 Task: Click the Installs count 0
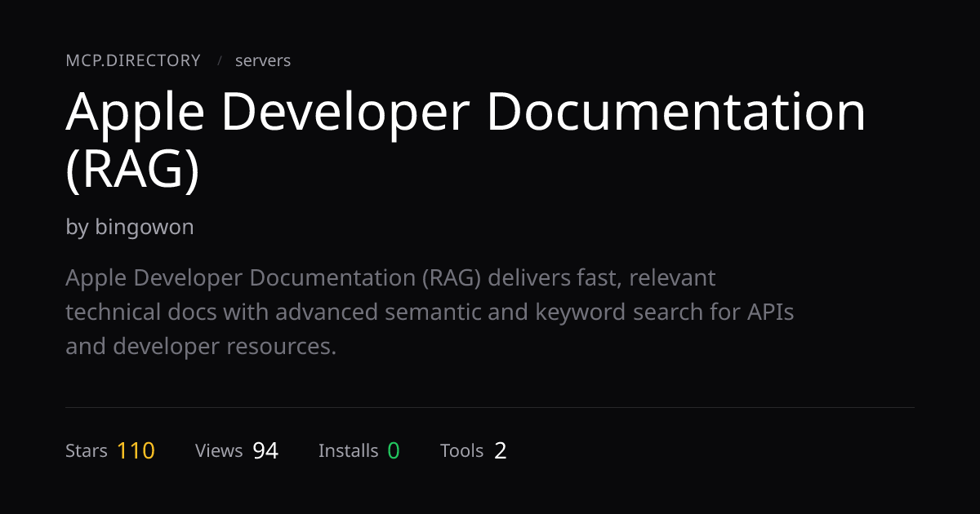(394, 450)
